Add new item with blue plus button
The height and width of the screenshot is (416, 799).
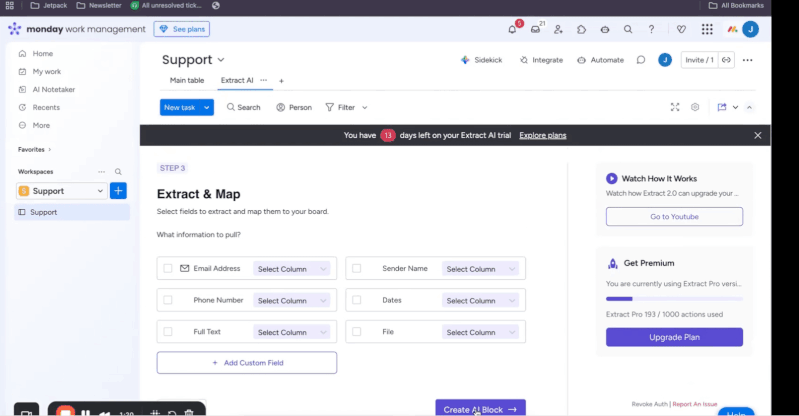click(x=118, y=191)
